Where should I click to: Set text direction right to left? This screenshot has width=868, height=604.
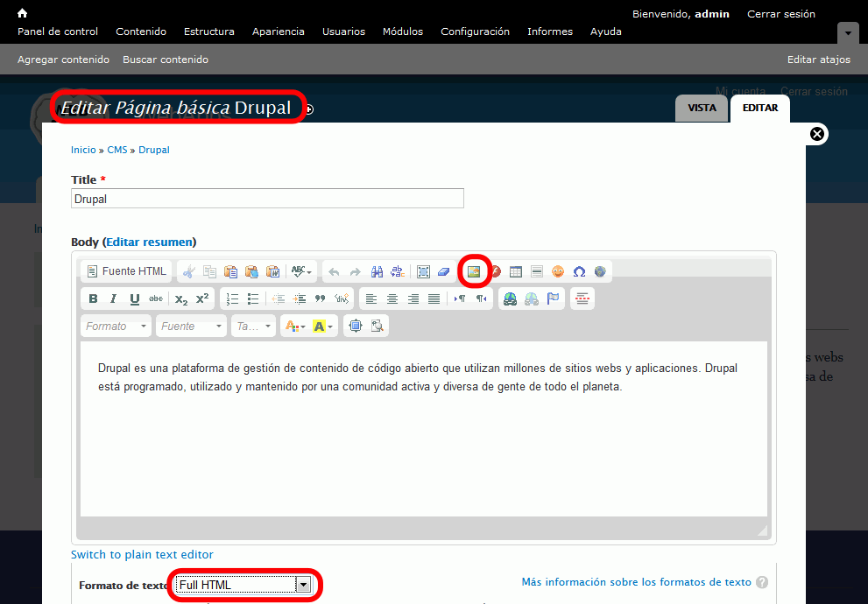[481, 298]
